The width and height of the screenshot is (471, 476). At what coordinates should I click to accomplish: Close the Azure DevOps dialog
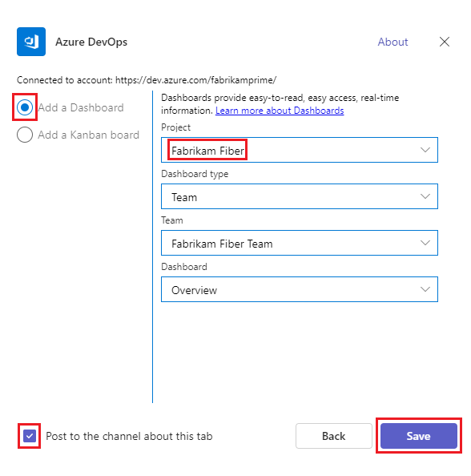pyautogui.click(x=445, y=42)
